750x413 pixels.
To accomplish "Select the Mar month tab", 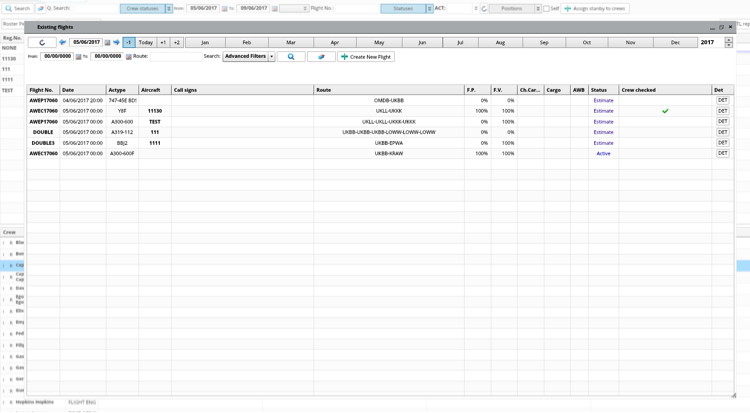I will (x=291, y=43).
